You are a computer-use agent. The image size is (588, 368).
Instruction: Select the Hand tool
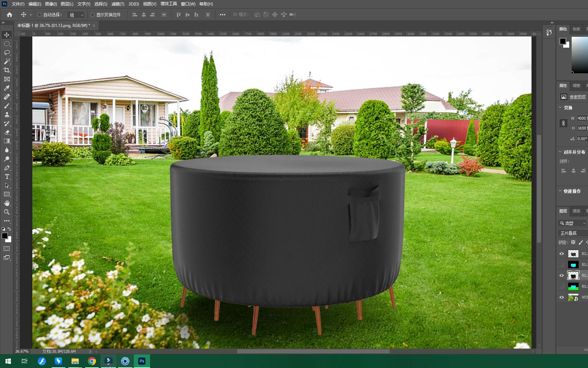(7, 203)
